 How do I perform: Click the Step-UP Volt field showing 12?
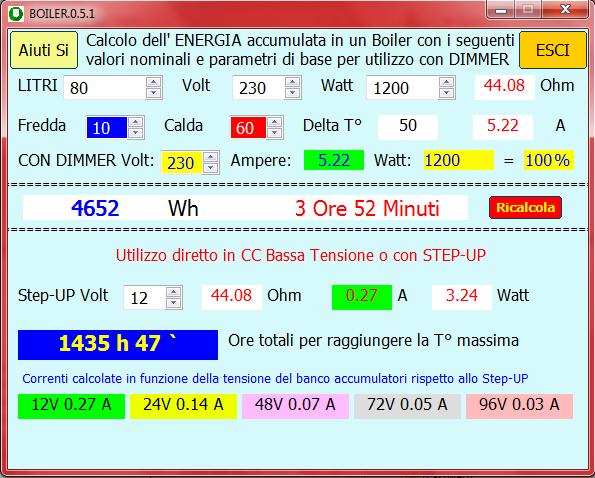[145, 297]
